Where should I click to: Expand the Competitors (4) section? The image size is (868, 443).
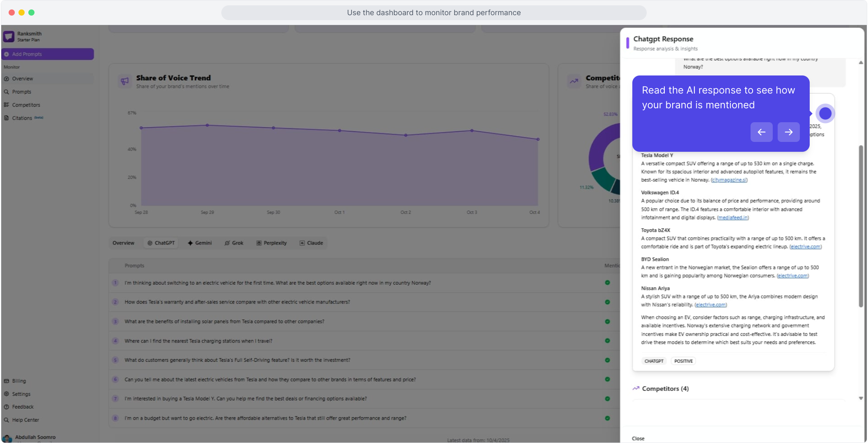pyautogui.click(x=665, y=388)
